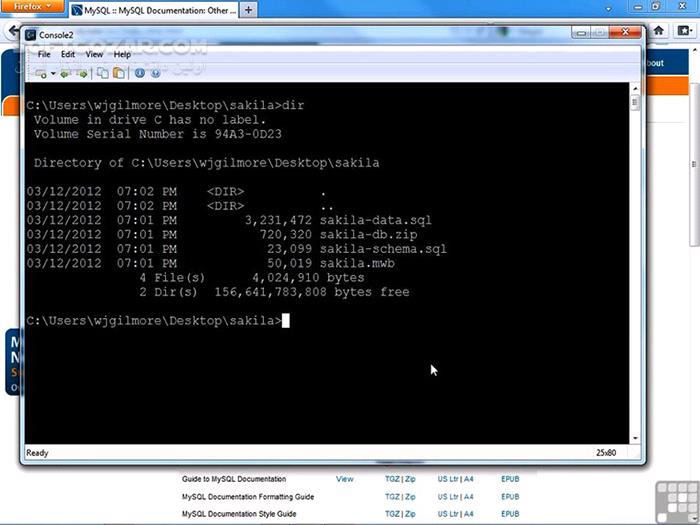Open the File menu in Console2
Viewport: 700px width, 525px height.
44,54
